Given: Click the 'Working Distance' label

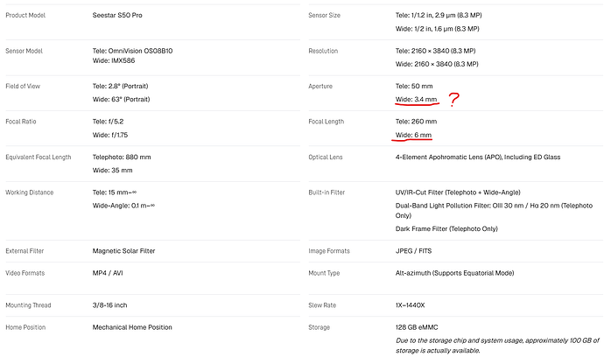Looking at the screenshot, I should pos(29,192).
